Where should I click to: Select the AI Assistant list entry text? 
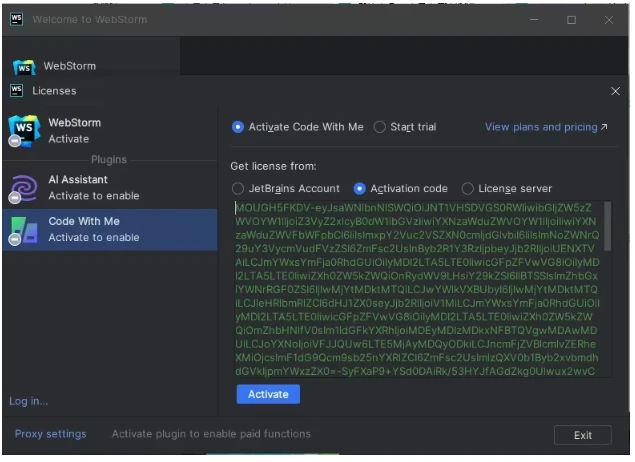94,188
